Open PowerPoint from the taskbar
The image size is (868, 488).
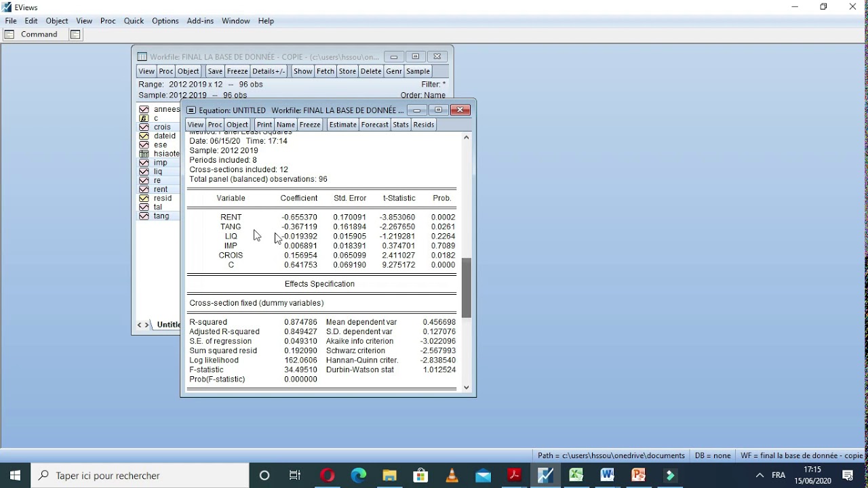(x=639, y=475)
